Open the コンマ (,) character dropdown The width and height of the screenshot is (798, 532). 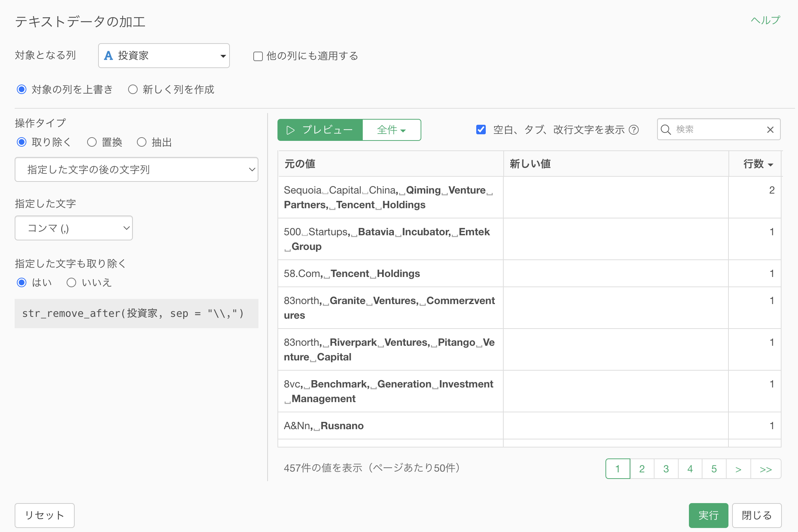(74, 228)
